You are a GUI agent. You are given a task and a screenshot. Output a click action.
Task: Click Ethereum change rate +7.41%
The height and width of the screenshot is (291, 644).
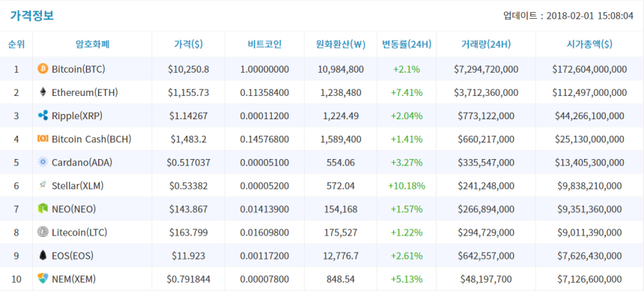(x=407, y=92)
